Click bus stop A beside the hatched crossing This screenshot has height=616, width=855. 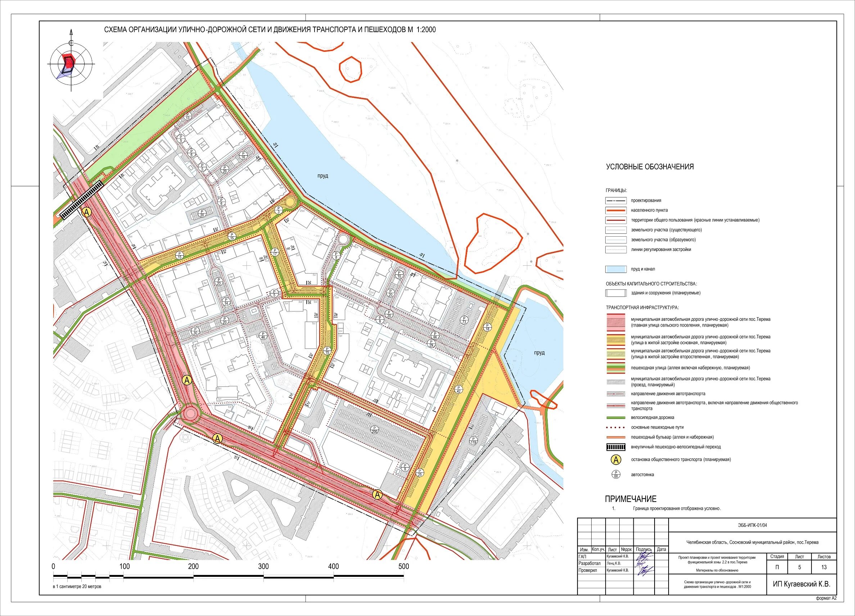pyautogui.click(x=87, y=212)
